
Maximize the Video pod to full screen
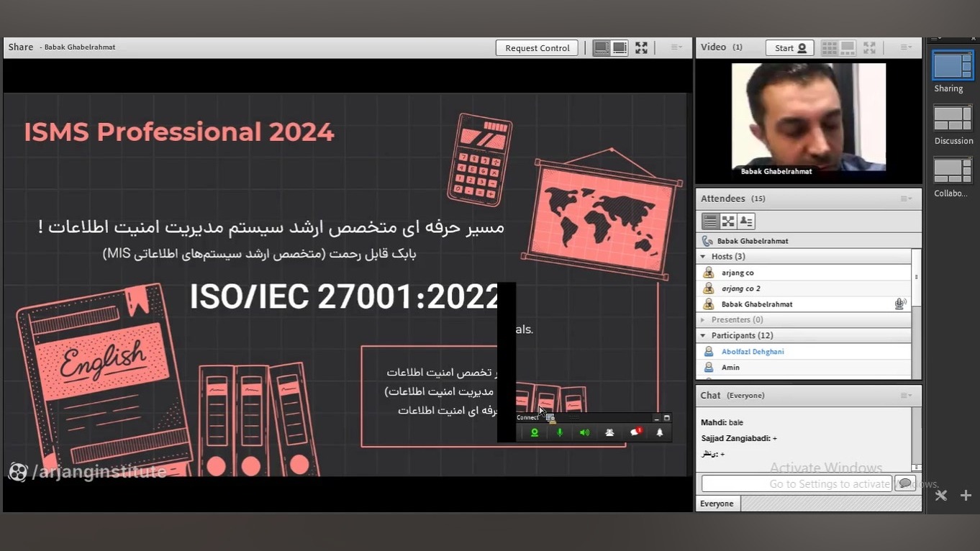point(869,47)
